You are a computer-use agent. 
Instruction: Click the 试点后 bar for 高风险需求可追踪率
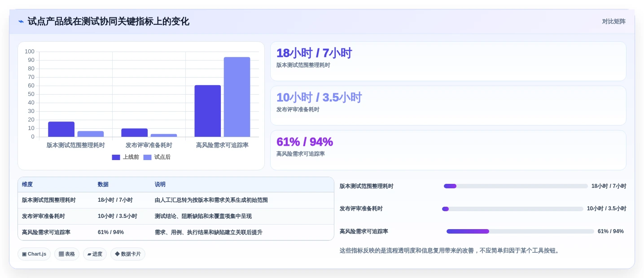237,97
